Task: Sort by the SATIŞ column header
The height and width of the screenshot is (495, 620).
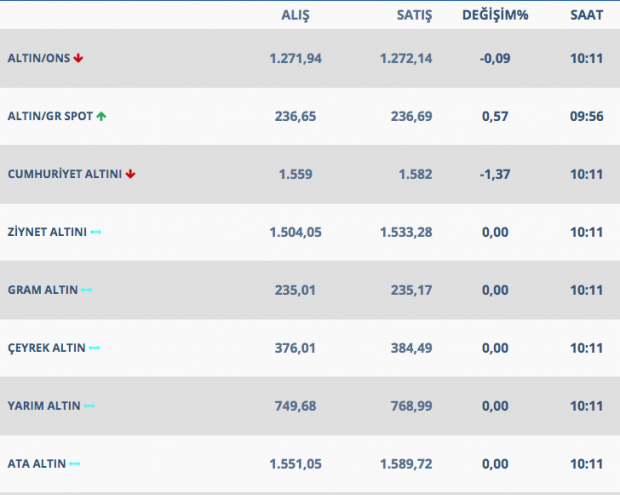Action: coord(410,15)
